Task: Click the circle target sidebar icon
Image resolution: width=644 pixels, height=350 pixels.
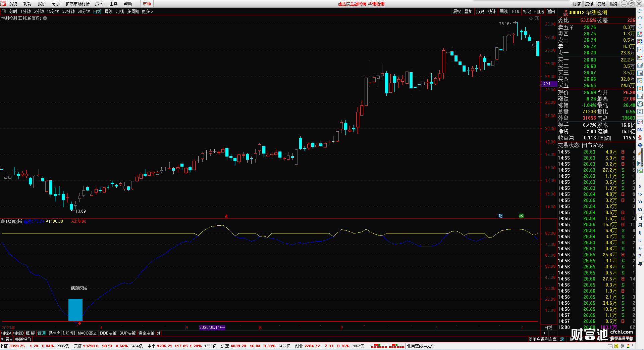Action: 640,112
